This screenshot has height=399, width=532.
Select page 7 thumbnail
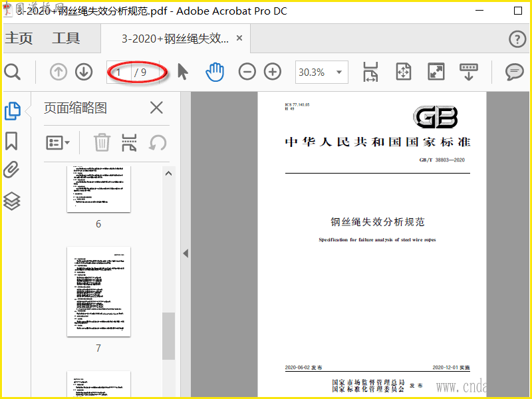tap(98, 292)
